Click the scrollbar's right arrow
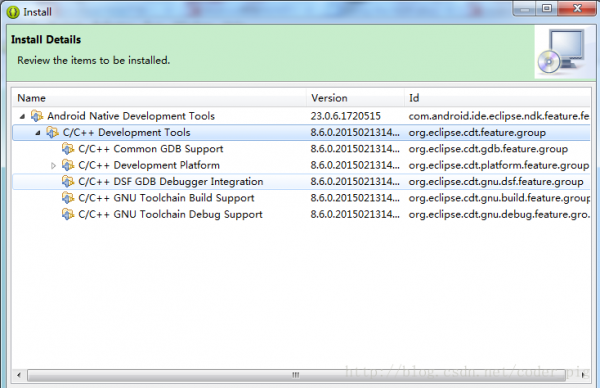The height and width of the screenshot is (388, 600). point(583,375)
